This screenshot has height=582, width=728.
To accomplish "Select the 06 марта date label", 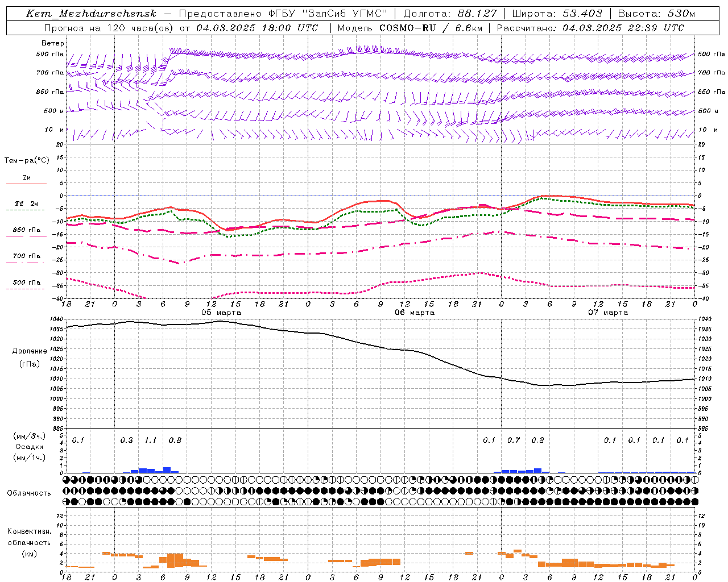I will tap(415, 313).
